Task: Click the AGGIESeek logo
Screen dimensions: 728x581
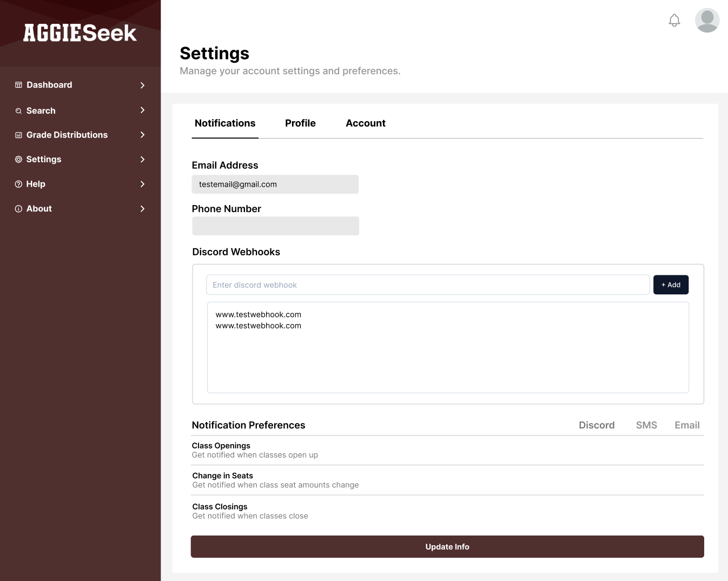Action: [80, 33]
